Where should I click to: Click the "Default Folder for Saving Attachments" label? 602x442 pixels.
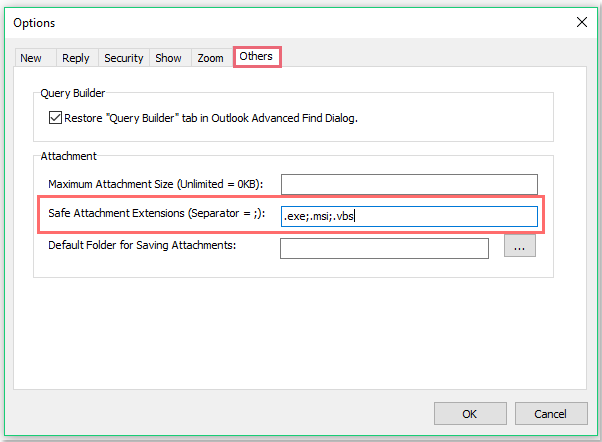click(141, 246)
